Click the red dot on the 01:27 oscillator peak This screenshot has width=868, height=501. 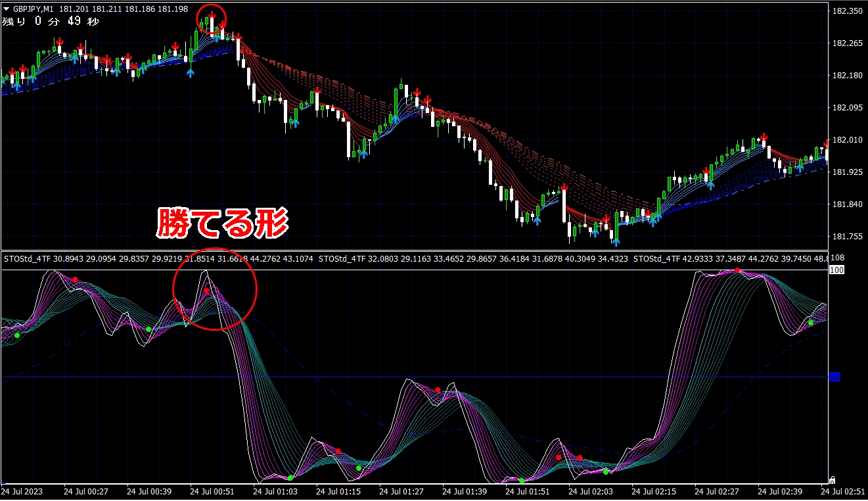(438, 390)
